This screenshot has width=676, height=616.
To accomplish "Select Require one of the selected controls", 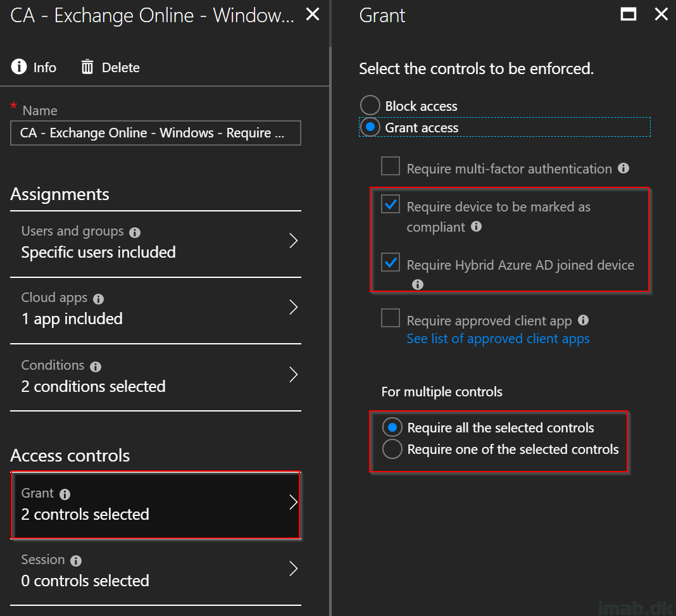I will [392, 449].
